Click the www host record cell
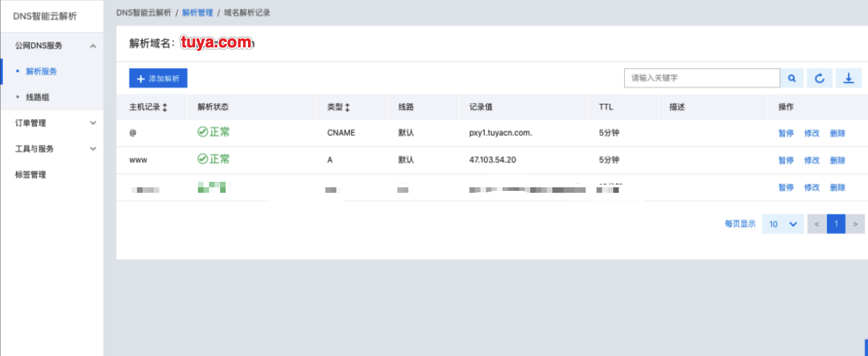Image resolution: width=868 pixels, height=356 pixels. pyautogui.click(x=138, y=160)
